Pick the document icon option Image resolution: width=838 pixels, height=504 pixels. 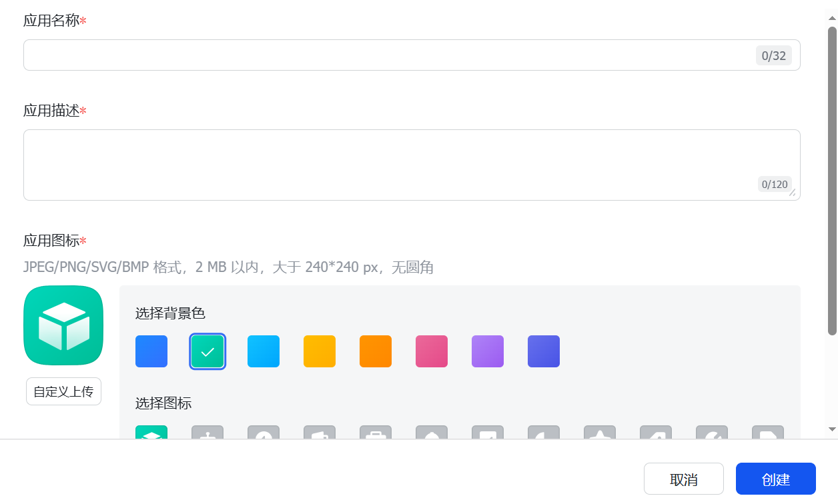click(x=768, y=433)
